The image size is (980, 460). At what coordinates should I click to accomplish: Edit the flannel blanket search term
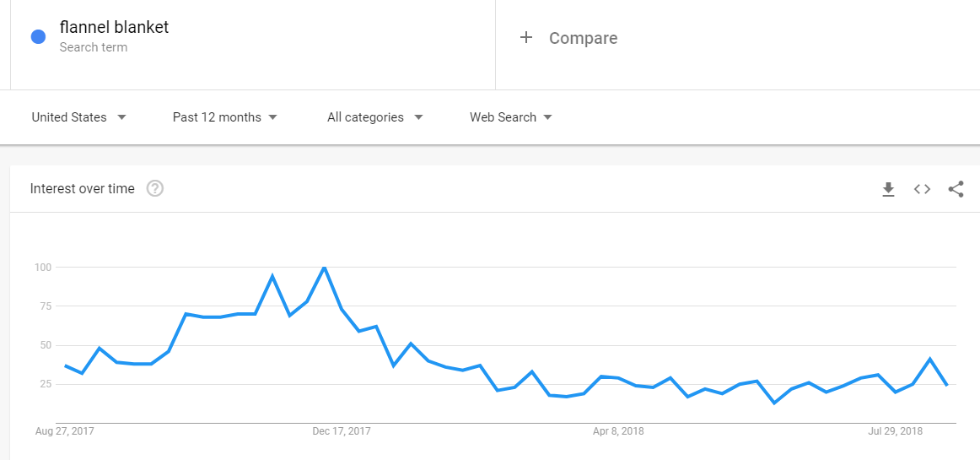click(114, 28)
